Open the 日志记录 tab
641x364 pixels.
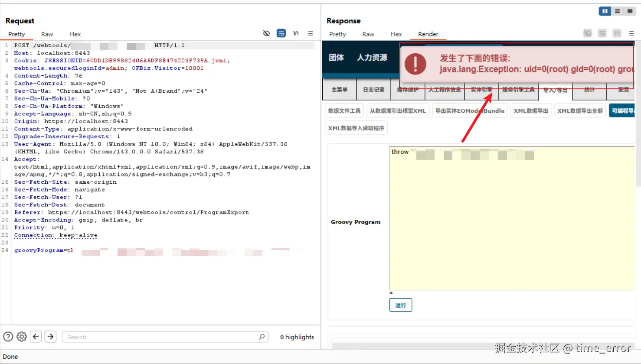click(373, 90)
